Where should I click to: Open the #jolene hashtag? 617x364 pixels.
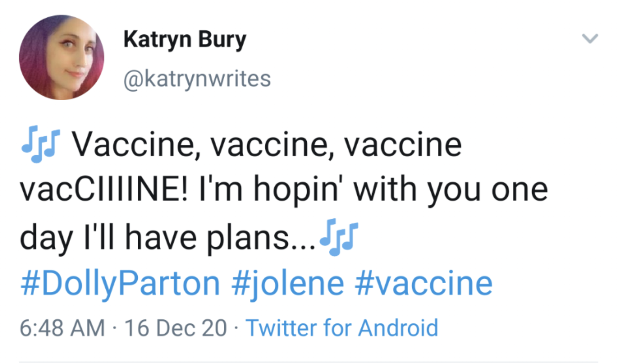tap(287, 283)
